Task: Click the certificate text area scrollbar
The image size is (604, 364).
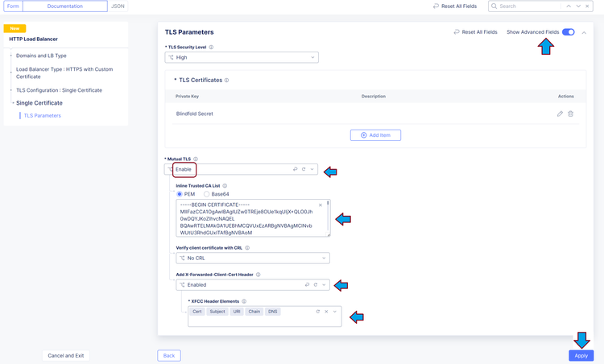Action: point(329,216)
